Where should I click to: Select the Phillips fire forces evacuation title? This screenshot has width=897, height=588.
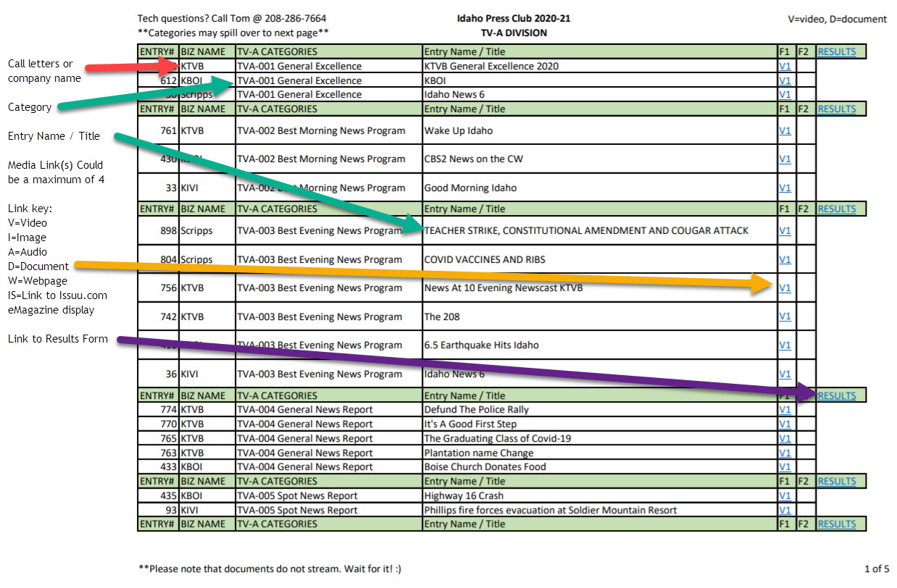coord(551,510)
